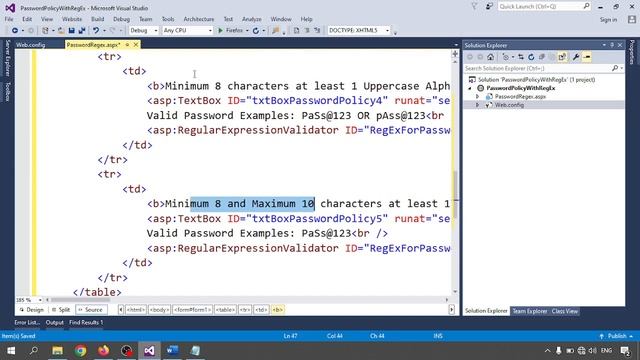Toggle Auto Hide pin on Solution Explorer
Screen dimensions: 640x360
[x=612, y=45]
